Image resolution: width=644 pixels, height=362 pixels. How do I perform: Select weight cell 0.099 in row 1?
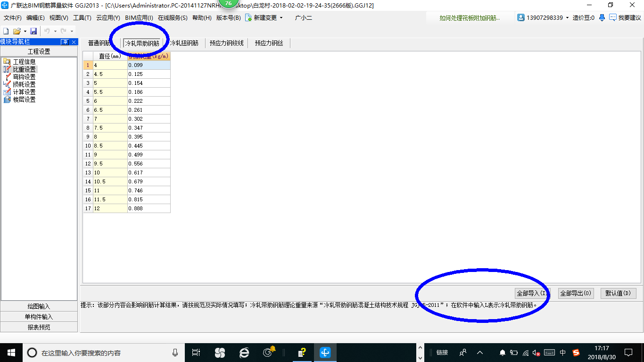(x=149, y=65)
